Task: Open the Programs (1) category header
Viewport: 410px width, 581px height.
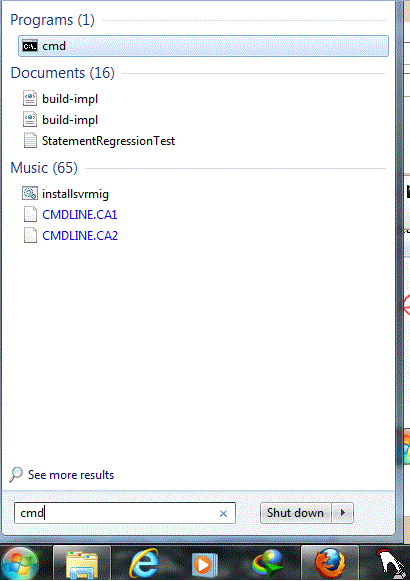Action: (x=52, y=20)
